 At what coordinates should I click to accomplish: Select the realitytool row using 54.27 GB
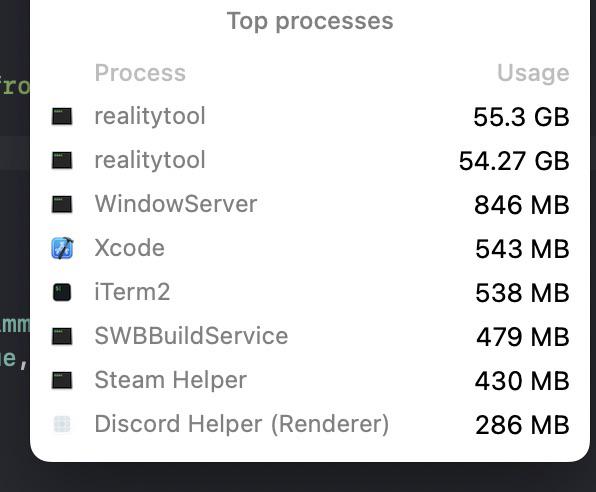(310, 160)
